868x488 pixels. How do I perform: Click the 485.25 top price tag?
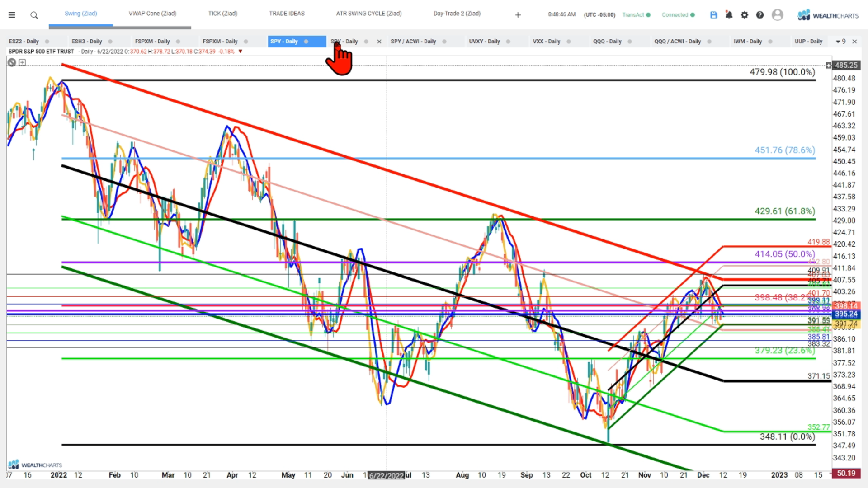tap(846, 65)
